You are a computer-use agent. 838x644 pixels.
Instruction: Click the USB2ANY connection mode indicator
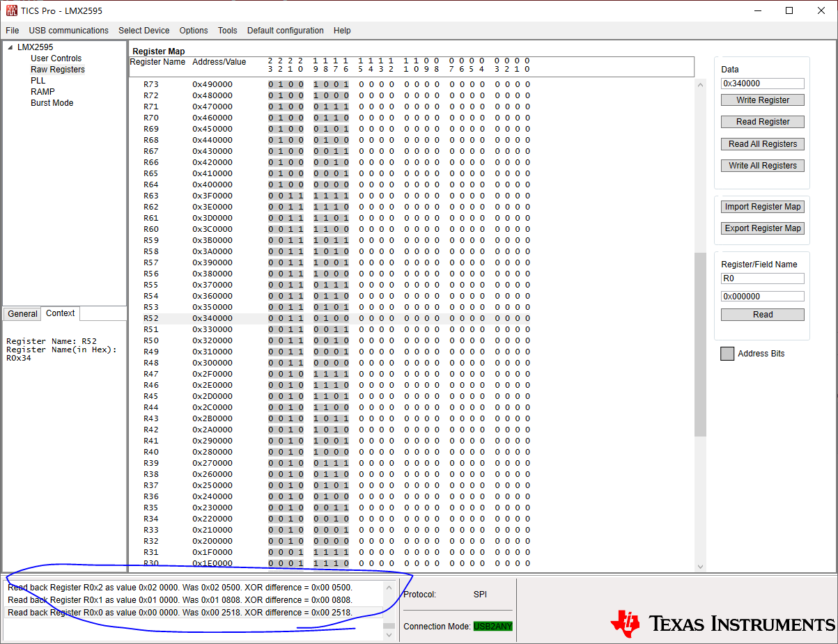493,627
